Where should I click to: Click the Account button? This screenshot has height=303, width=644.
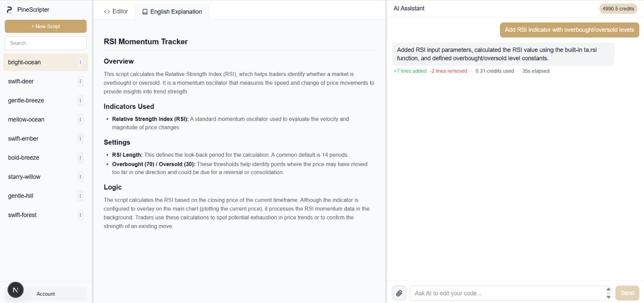pyautogui.click(x=46, y=294)
